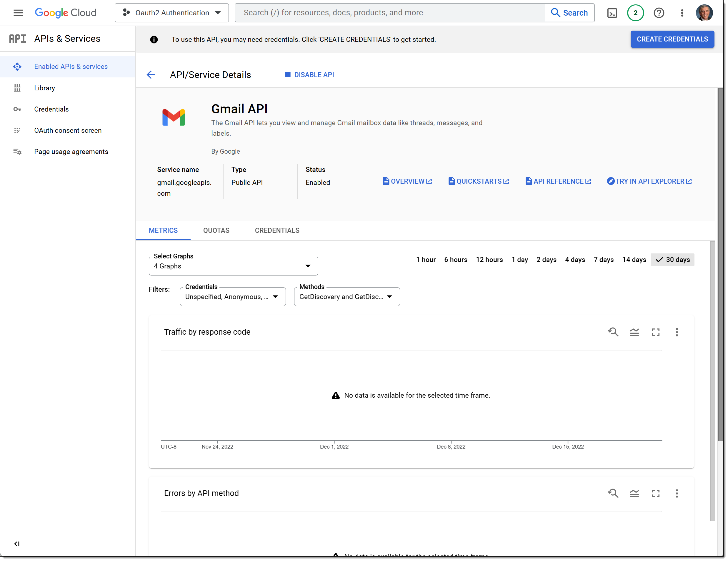Click the APIs & Services heading
This screenshot has width=728, height=561.
point(67,39)
